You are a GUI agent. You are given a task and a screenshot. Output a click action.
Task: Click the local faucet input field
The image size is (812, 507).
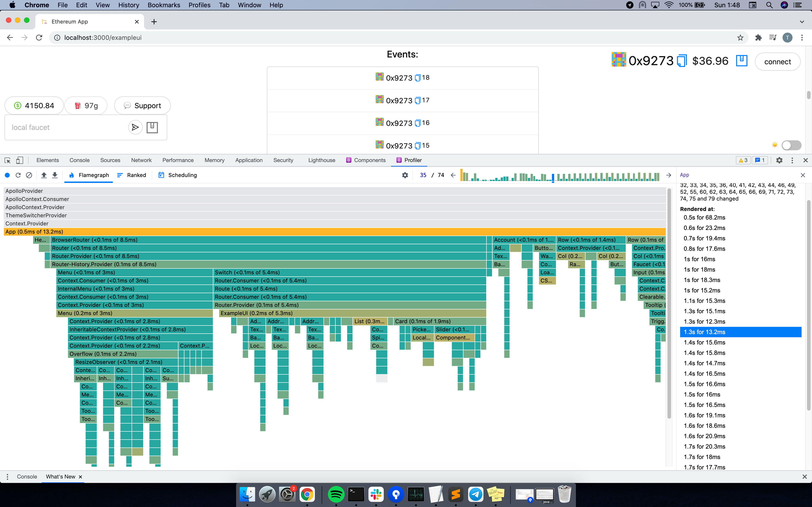tap(67, 127)
